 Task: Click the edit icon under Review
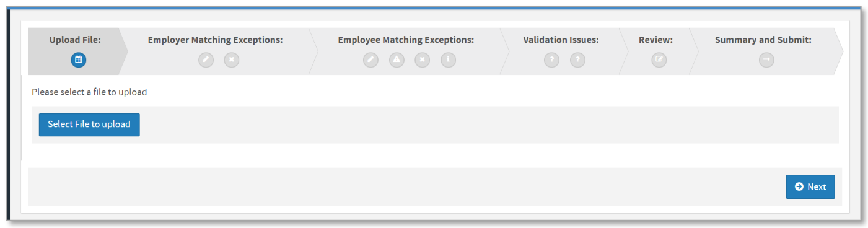[659, 60]
